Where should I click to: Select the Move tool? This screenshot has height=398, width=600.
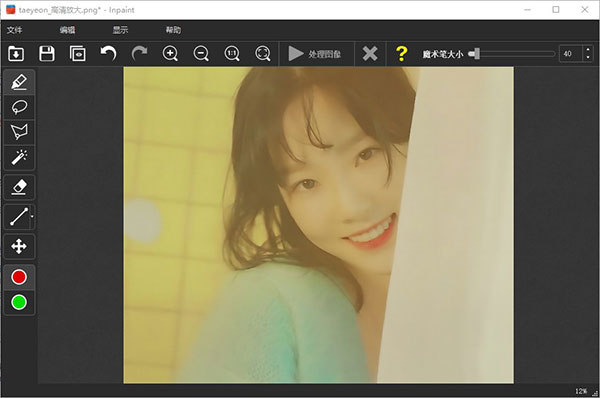tap(19, 246)
